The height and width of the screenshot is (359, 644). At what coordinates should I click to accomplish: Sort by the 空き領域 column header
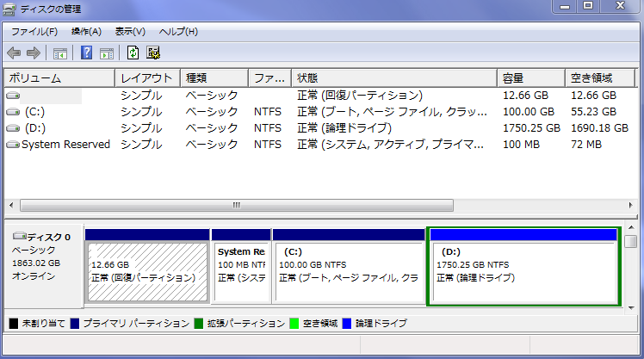pyautogui.click(x=599, y=78)
